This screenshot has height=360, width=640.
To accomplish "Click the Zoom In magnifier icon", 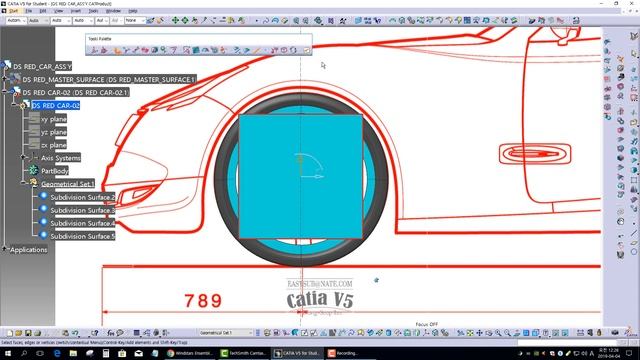I will (x=498, y=333).
